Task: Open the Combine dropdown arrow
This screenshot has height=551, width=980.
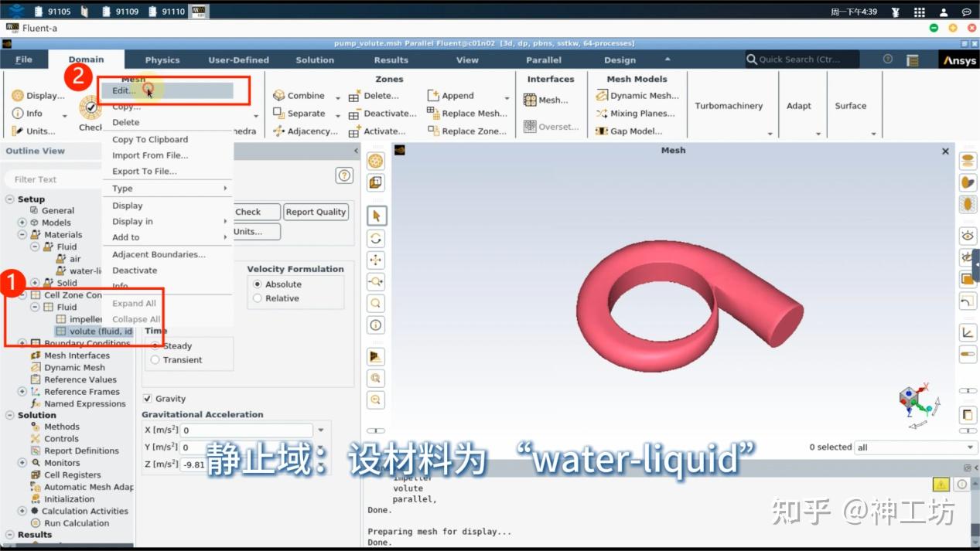Action: (x=337, y=97)
